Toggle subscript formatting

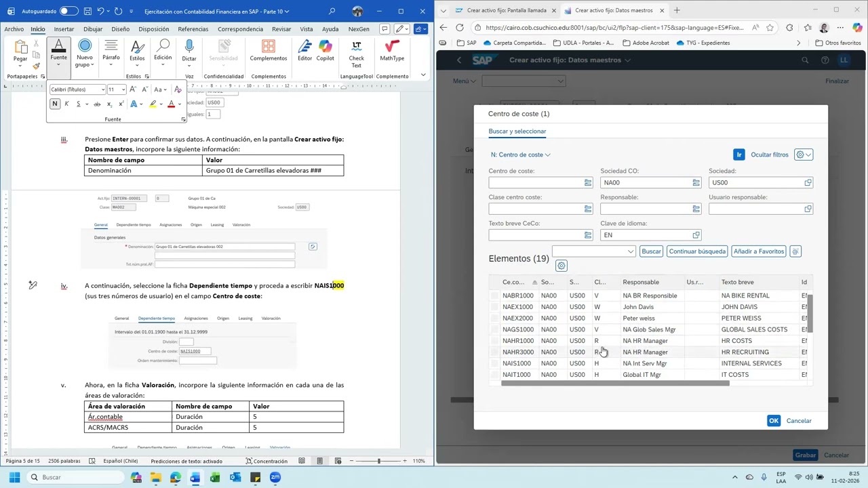pyautogui.click(x=110, y=104)
